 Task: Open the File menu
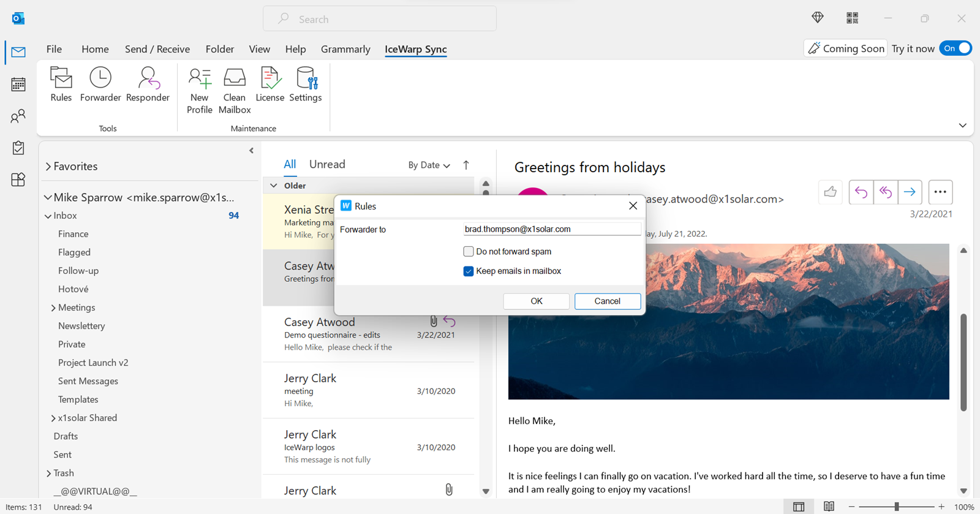(x=54, y=49)
